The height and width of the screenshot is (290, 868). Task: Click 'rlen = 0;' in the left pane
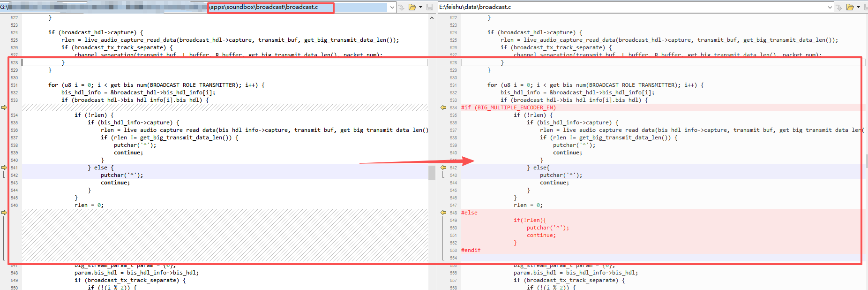[89, 205]
